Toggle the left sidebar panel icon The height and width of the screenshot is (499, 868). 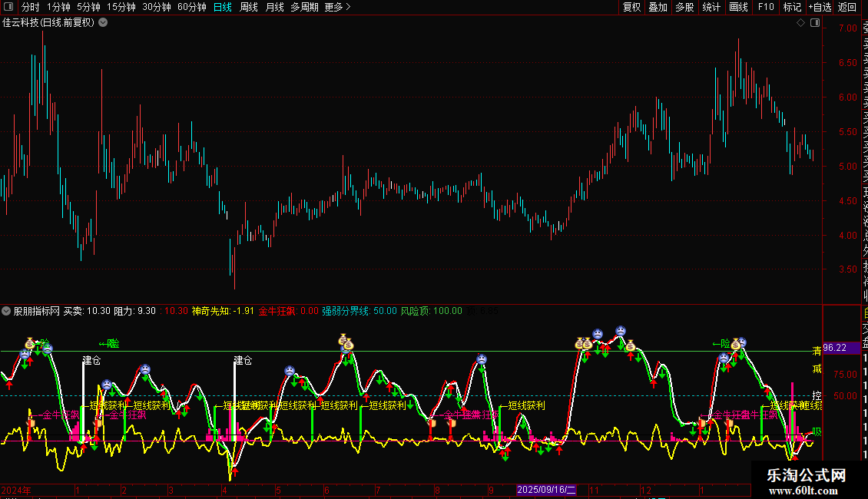click(x=8, y=7)
